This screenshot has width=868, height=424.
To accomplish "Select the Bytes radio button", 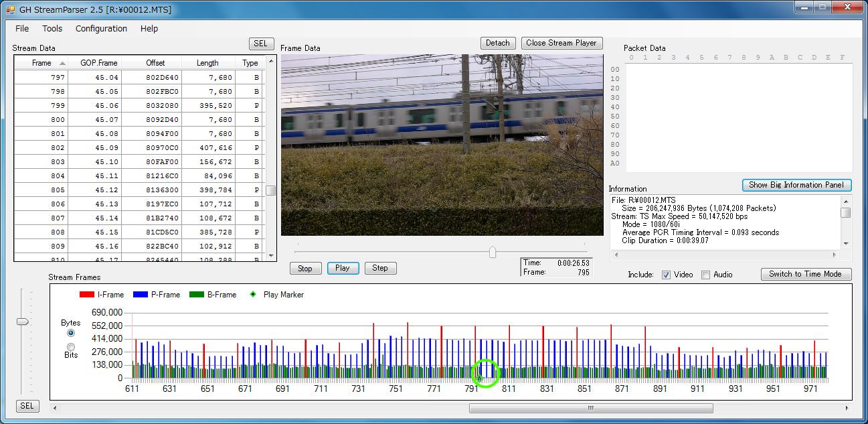I will (71, 332).
